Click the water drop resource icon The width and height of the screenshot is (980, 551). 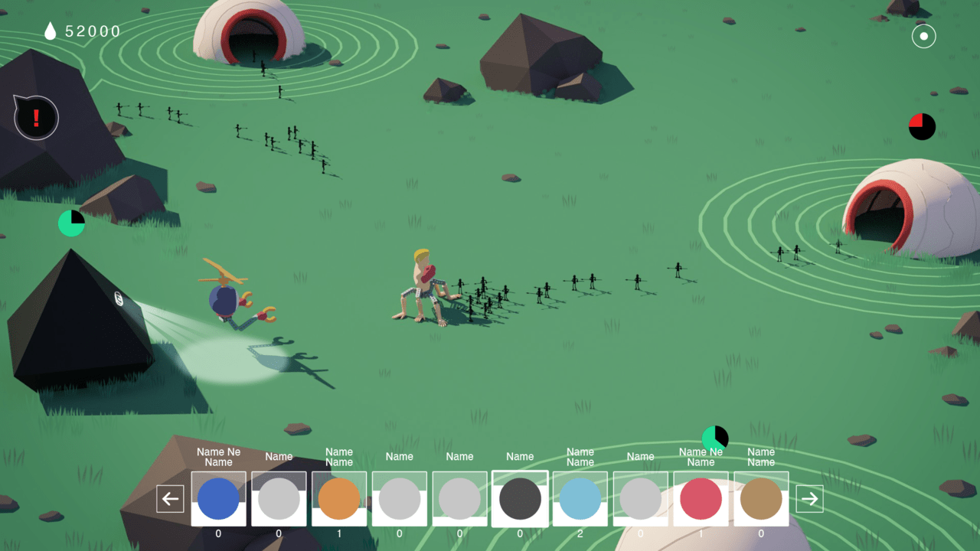point(51,31)
